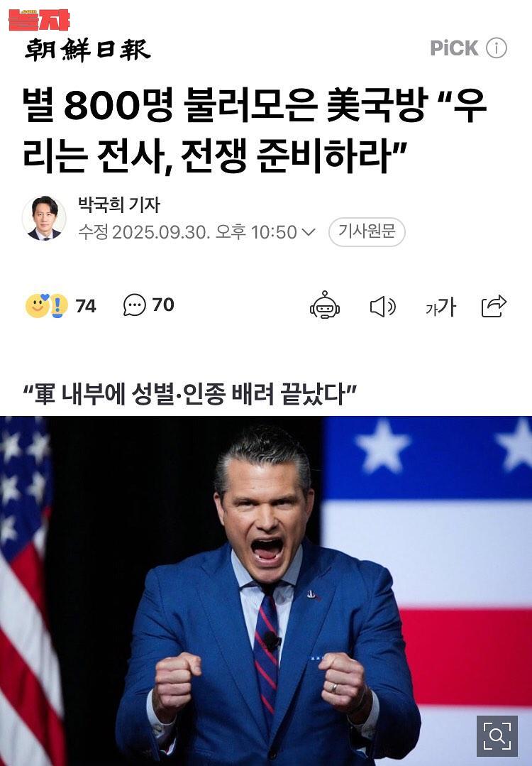Go to 朝鮮日報 publisher page
Screen dimensions: 532x766
(x=87, y=50)
